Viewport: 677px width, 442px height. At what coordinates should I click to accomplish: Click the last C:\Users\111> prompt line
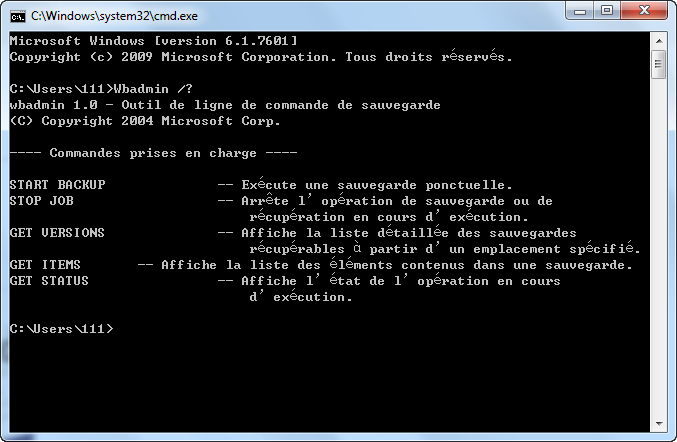(x=61, y=328)
